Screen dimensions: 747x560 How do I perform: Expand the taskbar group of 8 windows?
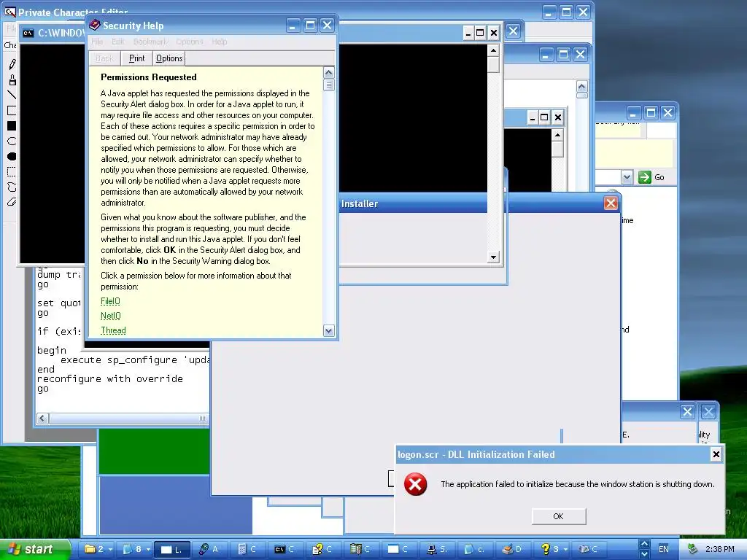(135, 549)
